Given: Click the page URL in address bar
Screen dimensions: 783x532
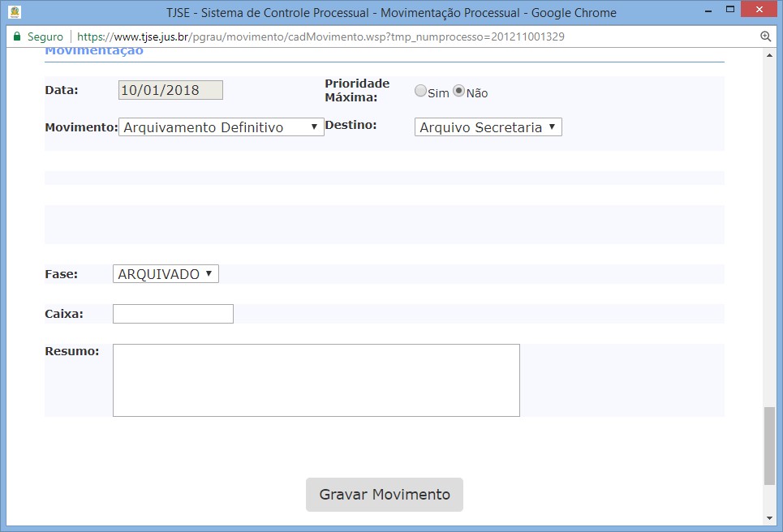Looking at the screenshot, I should point(321,36).
